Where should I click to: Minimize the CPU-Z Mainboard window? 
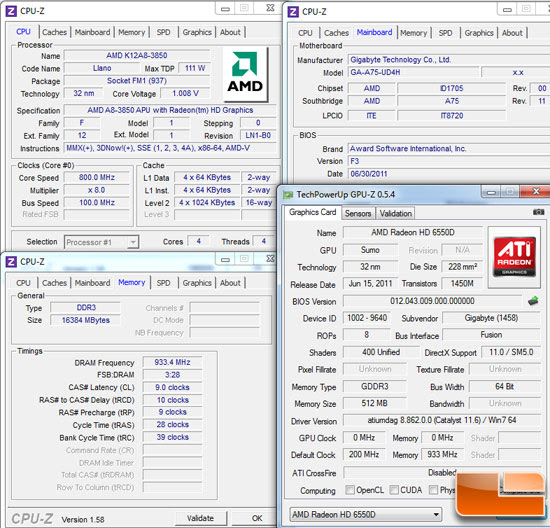point(507,9)
